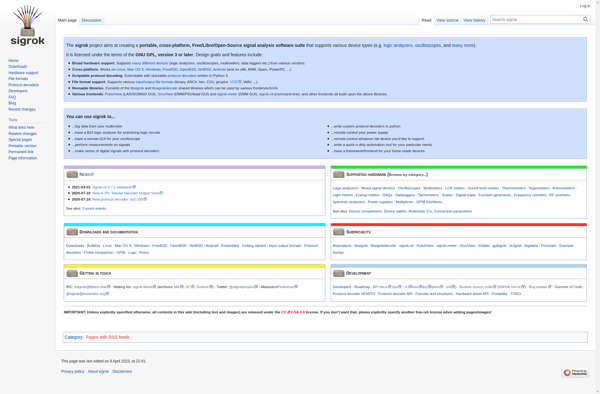Image resolution: width=600 pixels, height=394 pixels.
Task: Open Protocol decoders in the sidebar
Action: [23, 85]
